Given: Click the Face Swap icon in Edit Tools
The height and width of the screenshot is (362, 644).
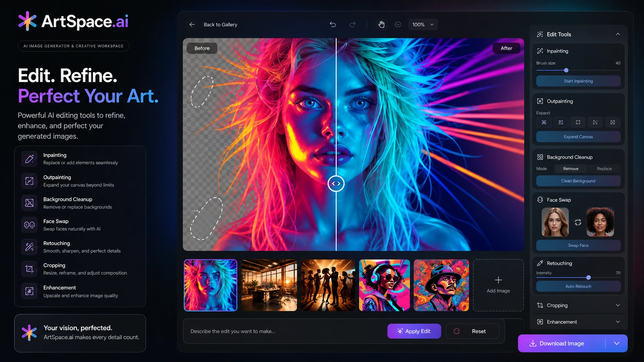Looking at the screenshot, I should pyautogui.click(x=540, y=200).
